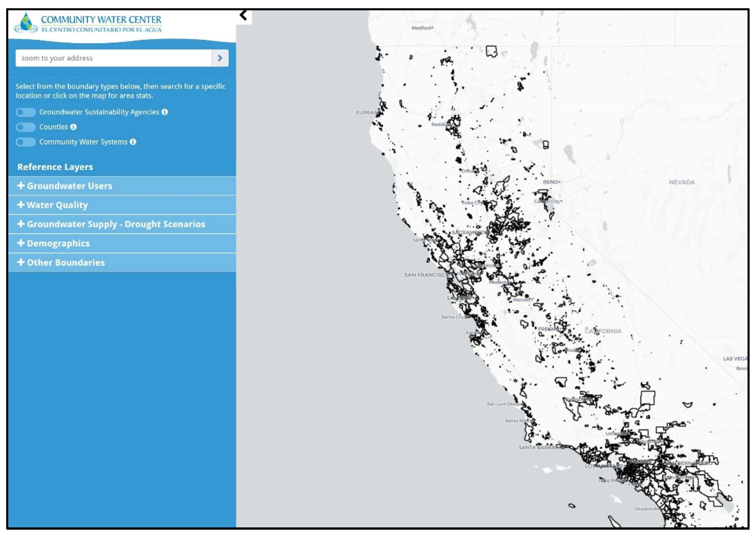Expand the Other Boundaries section
Image resolution: width=756 pixels, height=537 pixels.
coord(65,263)
